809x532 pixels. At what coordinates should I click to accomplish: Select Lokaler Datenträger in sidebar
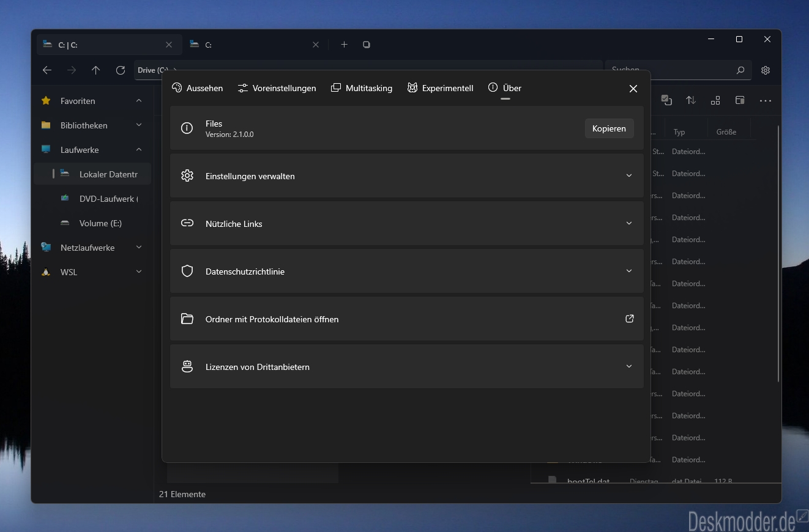92,174
